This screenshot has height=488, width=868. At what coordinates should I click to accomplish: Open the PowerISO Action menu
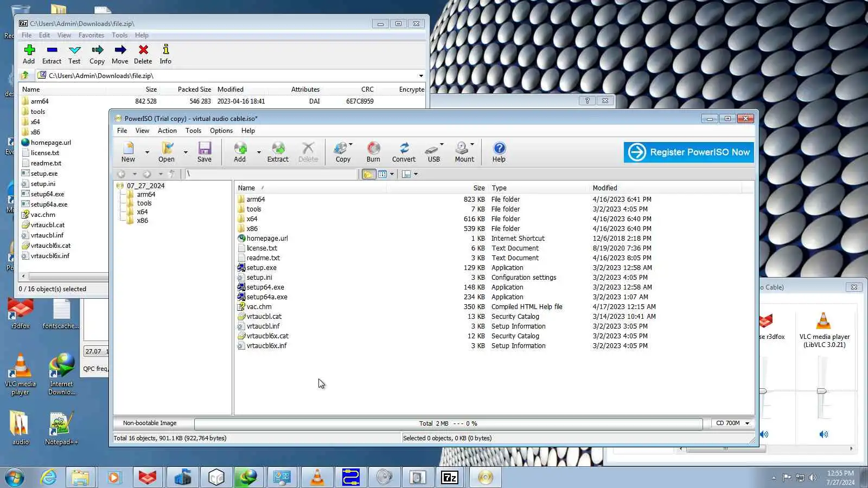point(167,131)
